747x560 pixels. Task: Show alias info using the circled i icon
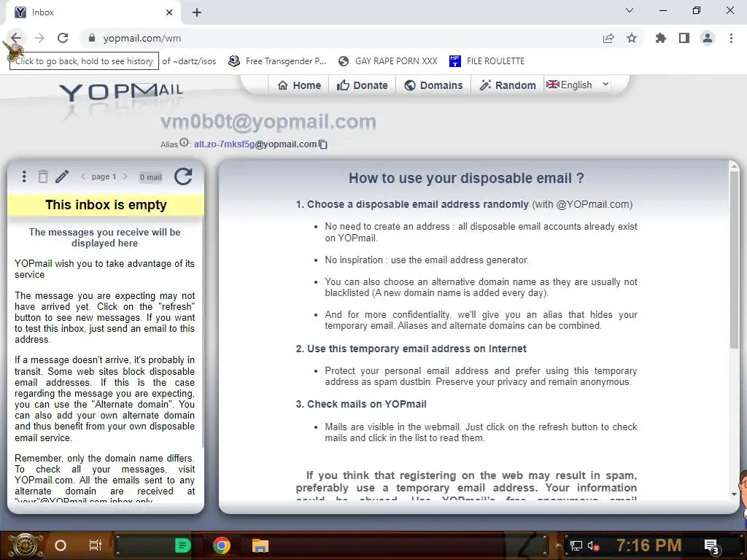click(x=184, y=142)
